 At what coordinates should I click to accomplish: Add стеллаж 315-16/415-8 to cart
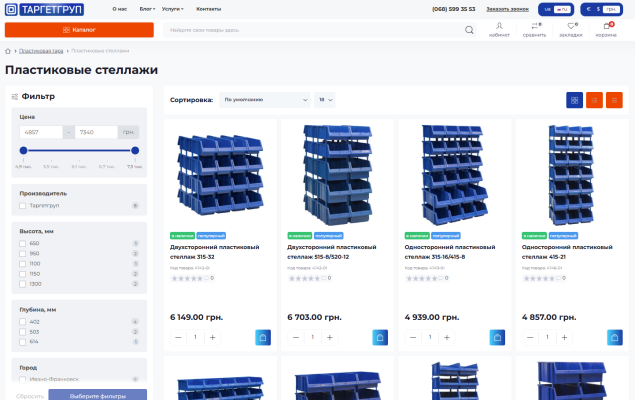497,337
